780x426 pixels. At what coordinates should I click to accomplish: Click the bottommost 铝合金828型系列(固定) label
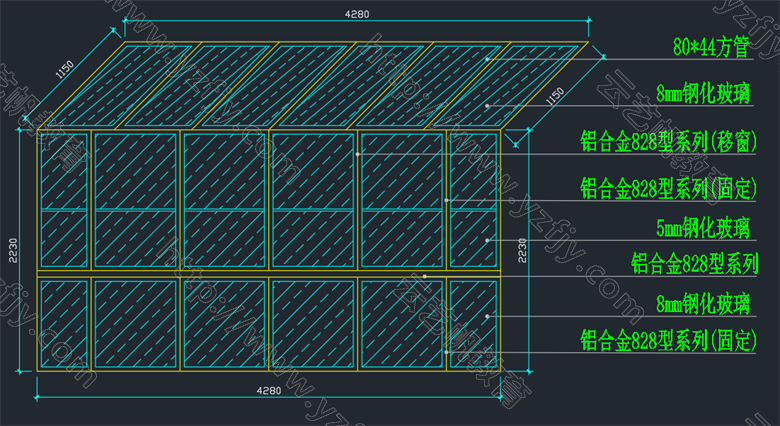pyautogui.click(x=669, y=341)
